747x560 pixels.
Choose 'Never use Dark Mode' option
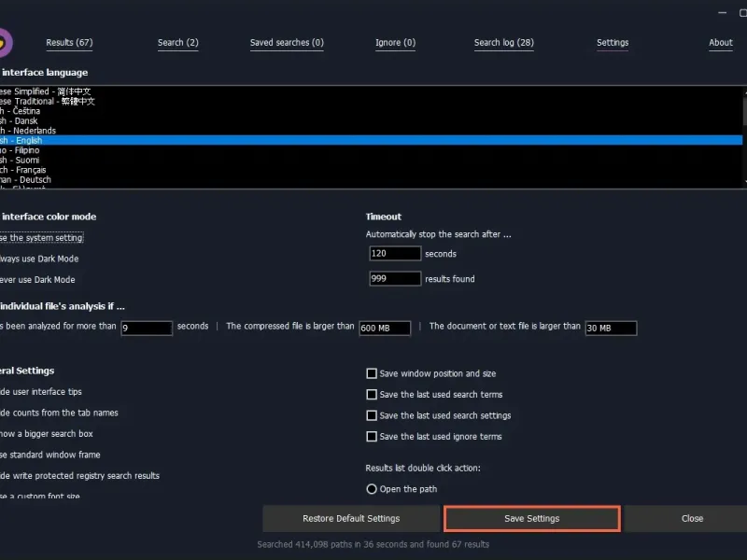click(x=37, y=279)
